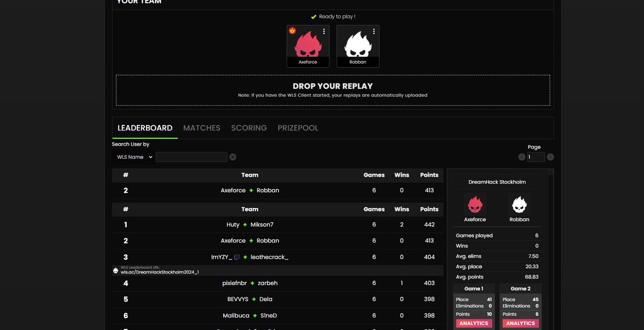Click the Points column header in the top table

coord(429,175)
